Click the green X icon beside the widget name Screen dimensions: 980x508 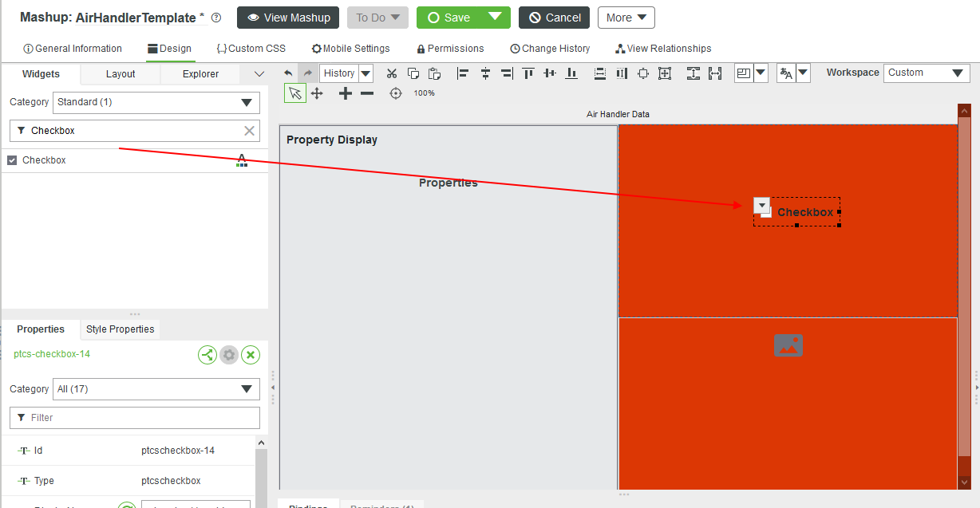pos(251,355)
